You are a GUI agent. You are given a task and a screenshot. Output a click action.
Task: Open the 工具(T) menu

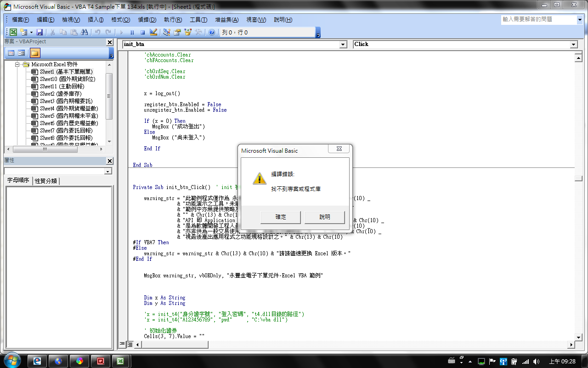[x=198, y=20]
